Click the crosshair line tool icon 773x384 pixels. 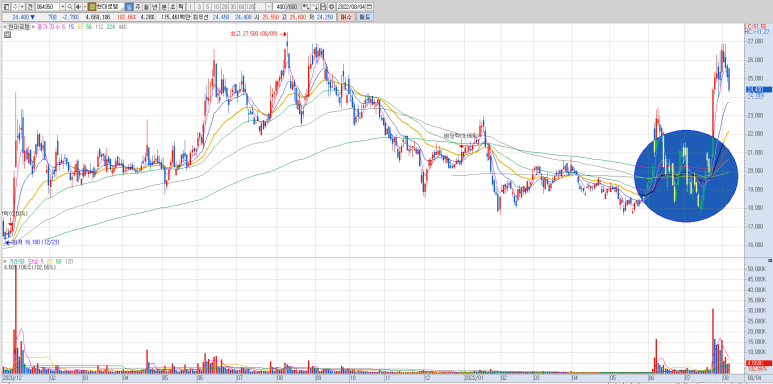point(314,7)
